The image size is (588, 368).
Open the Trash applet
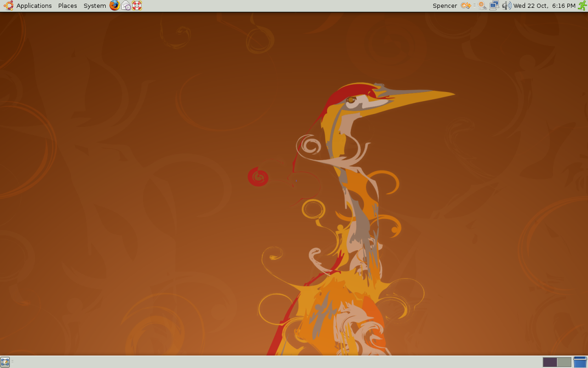[x=580, y=362]
